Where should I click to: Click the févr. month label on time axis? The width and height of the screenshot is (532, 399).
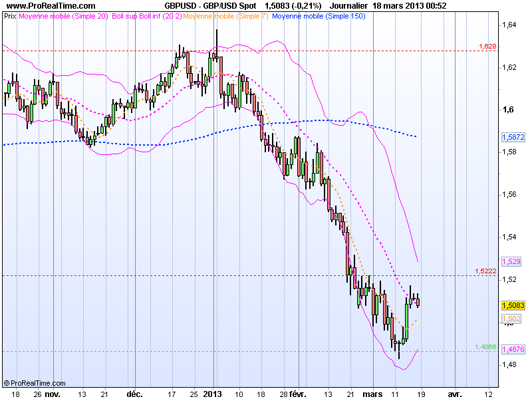[x=297, y=394]
